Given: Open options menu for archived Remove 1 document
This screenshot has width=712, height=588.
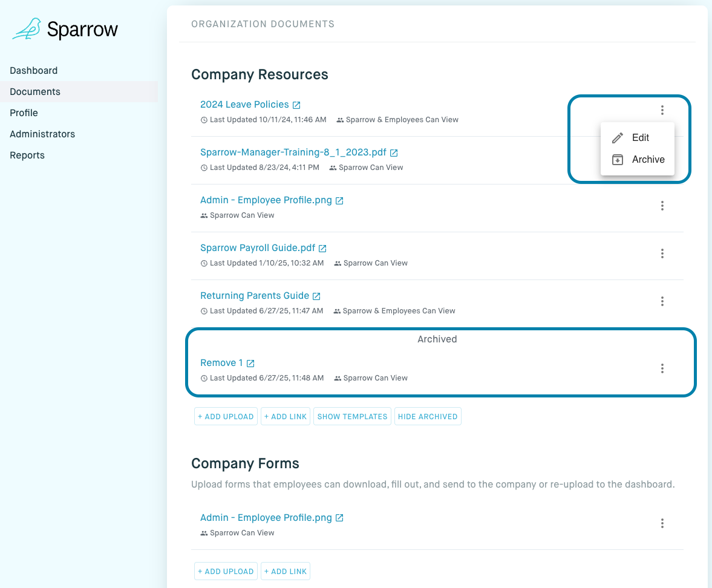Looking at the screenshot, I should point(662,368).
